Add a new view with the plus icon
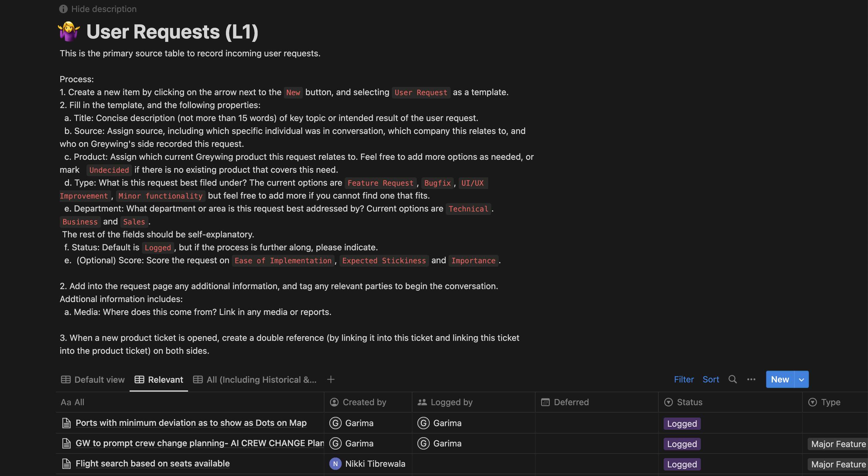The width and height of the screenshot is (868, 476). (x=331, y=379)
